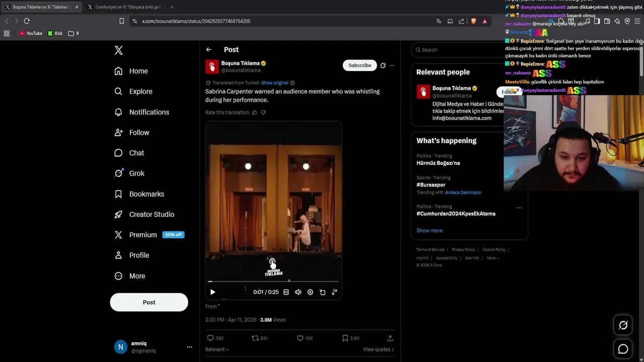644x362 pixels.
Task: Click Show more under What's happening
Action: coord(429,230)
